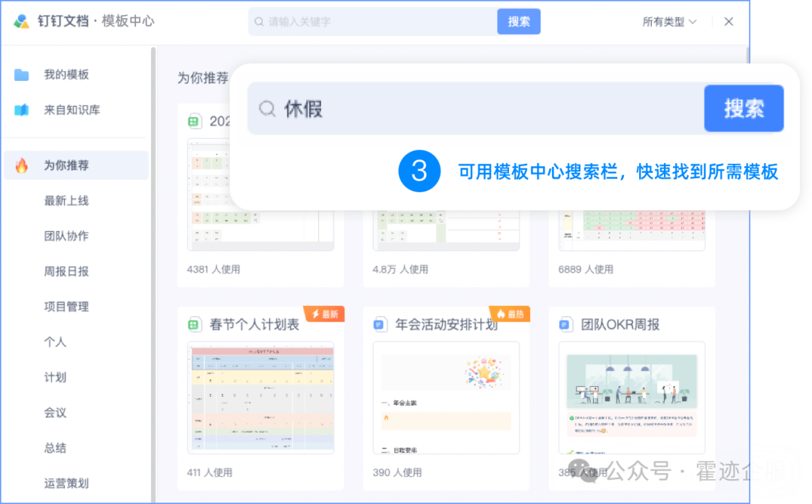Screen dimensions: 812x504
Task: Click the 为你推荐 section heading
Action: (x=203, y=78)
